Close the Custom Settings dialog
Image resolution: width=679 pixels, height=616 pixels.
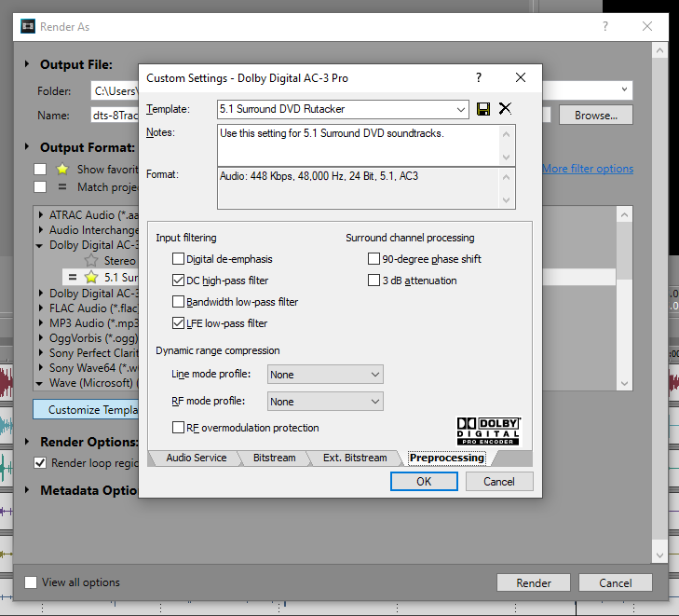tap(521, 77)
